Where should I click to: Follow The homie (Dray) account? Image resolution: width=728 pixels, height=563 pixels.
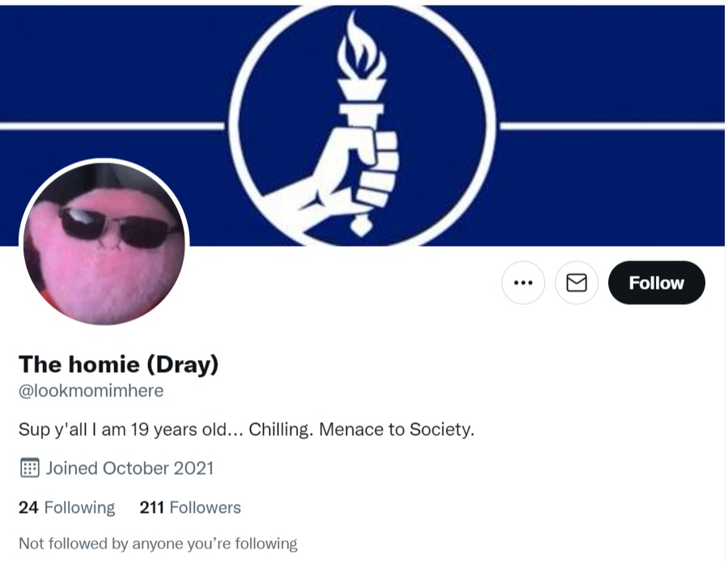(x=657, y=282)
